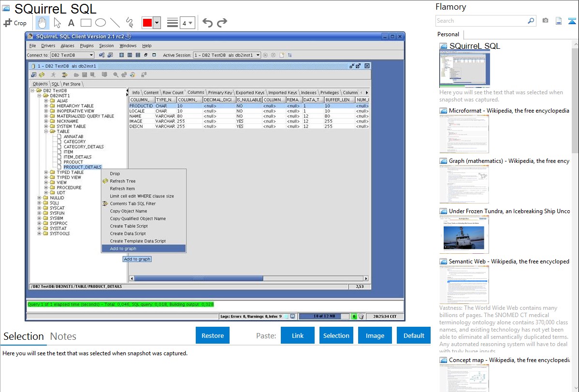Switch to the Pet Store tab
579x392 pixels.
click(72, 84)
